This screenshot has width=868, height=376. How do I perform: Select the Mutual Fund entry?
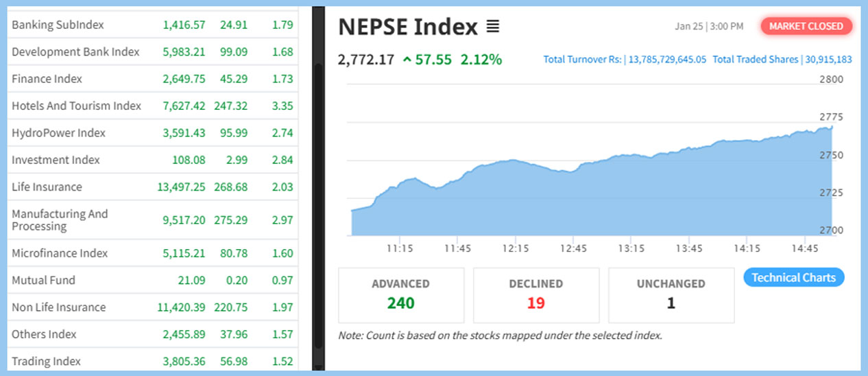[x=43, y=280]
